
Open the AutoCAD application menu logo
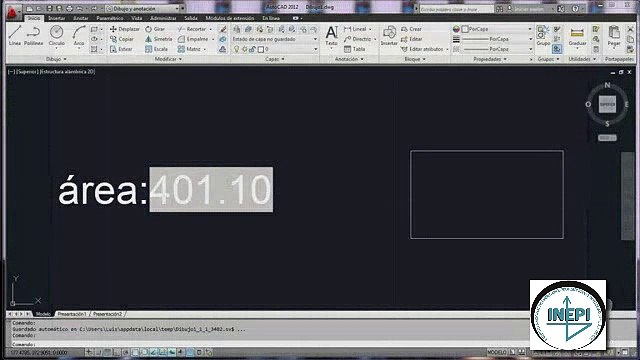click(x=12, y=12)
